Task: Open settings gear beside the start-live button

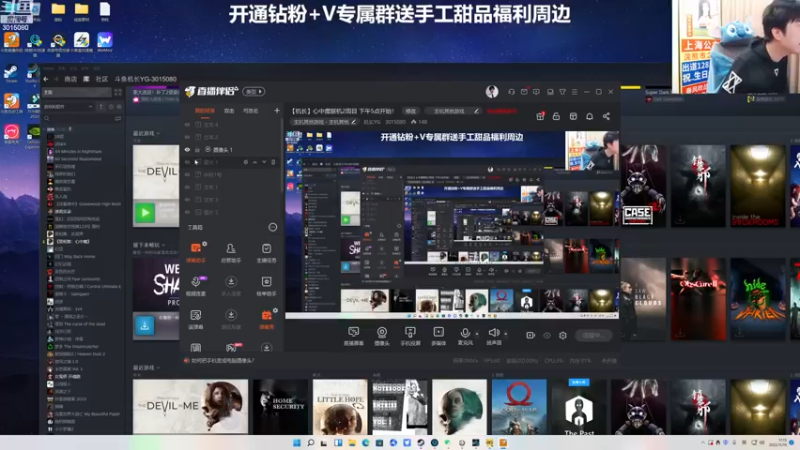Action: (x=563, y=335)
